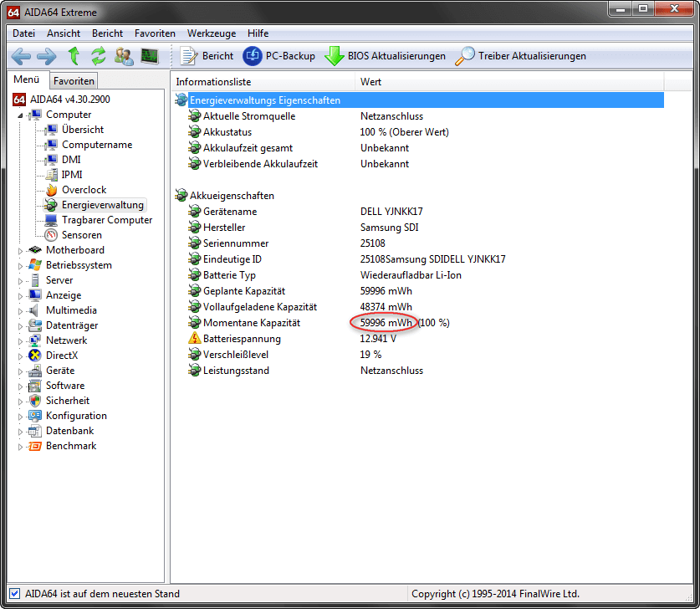Click the Bericht toolbar button
The height and width of the screenshot is (609, 700).
[207, 56]
